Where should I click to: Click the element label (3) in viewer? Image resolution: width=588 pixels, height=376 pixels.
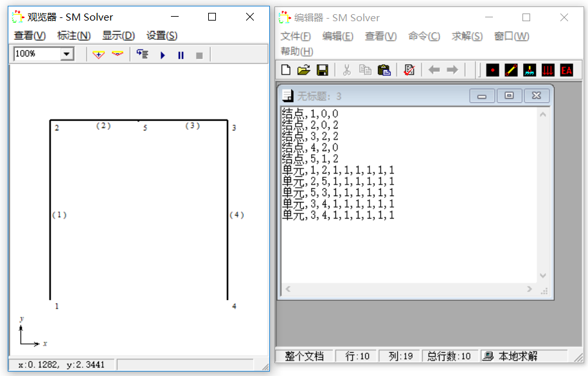(192, 126)
